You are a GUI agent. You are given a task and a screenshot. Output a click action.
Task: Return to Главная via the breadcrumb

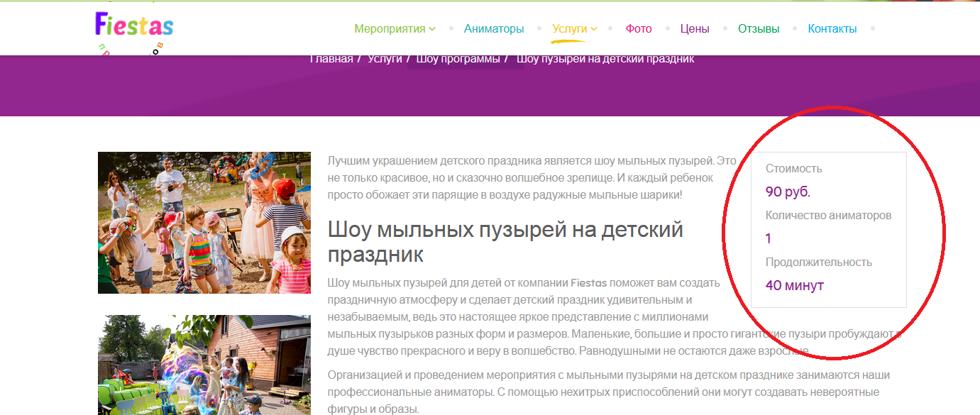pyautogui.click(x=331, y=59)
